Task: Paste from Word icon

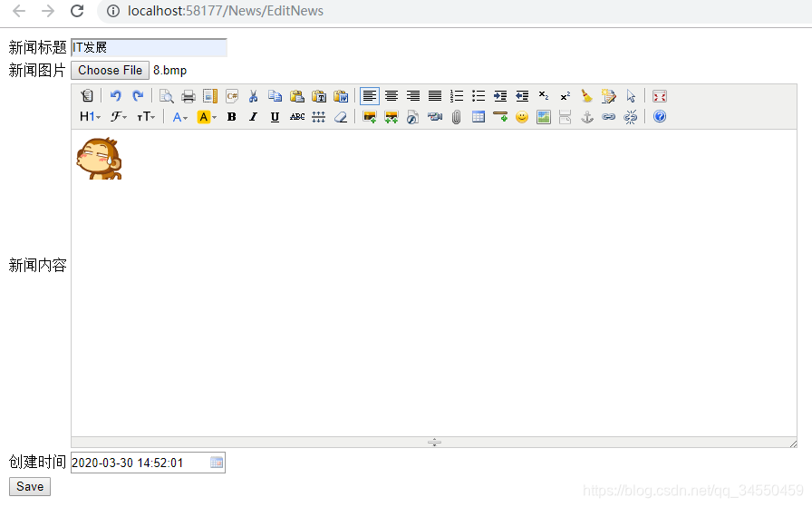Action: (x=340, y=96)
